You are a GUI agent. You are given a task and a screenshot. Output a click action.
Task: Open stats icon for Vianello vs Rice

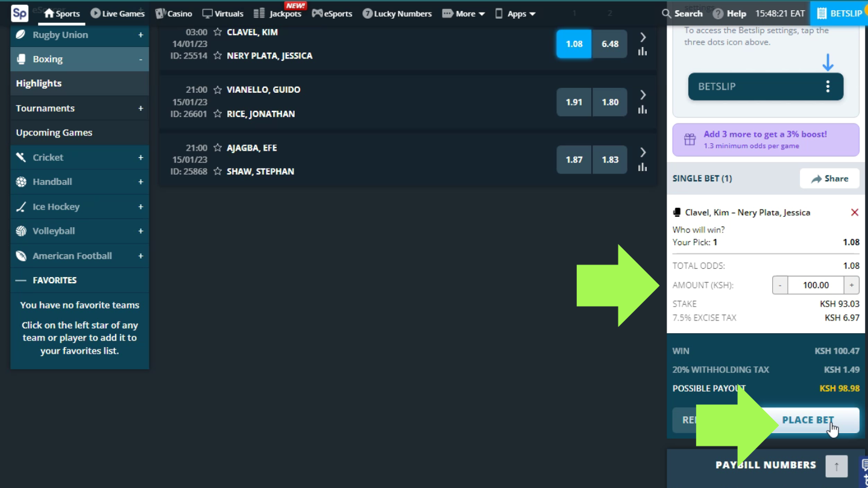(x=643, y=110)
